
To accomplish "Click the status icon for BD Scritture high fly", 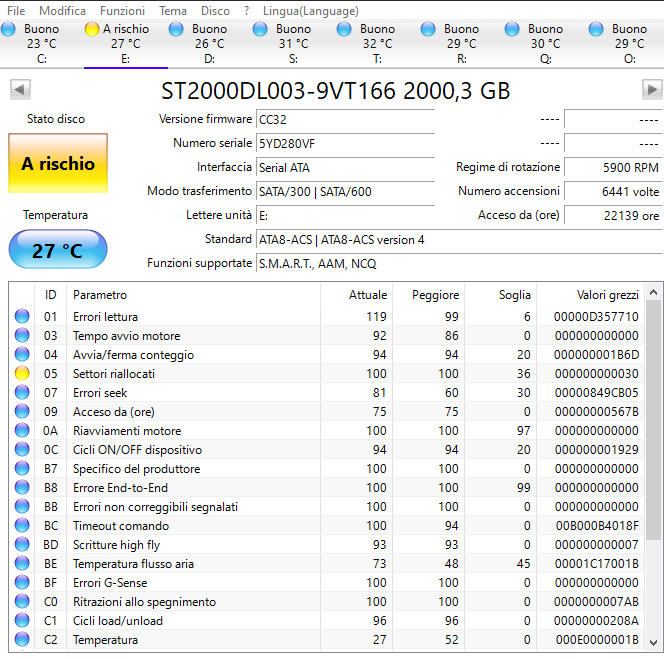I will click(x=22, y=544).
